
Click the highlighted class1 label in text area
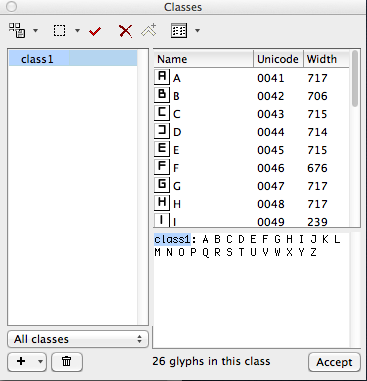coord(172,239)
